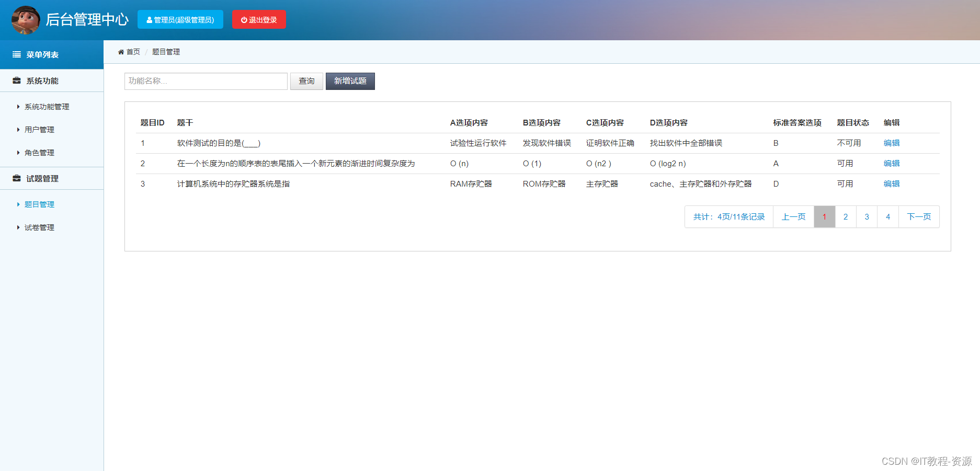The height and width of the screenshot is (471, 980).
Task: Click the 试验性运行软件 cell
Action: point(478,143)
